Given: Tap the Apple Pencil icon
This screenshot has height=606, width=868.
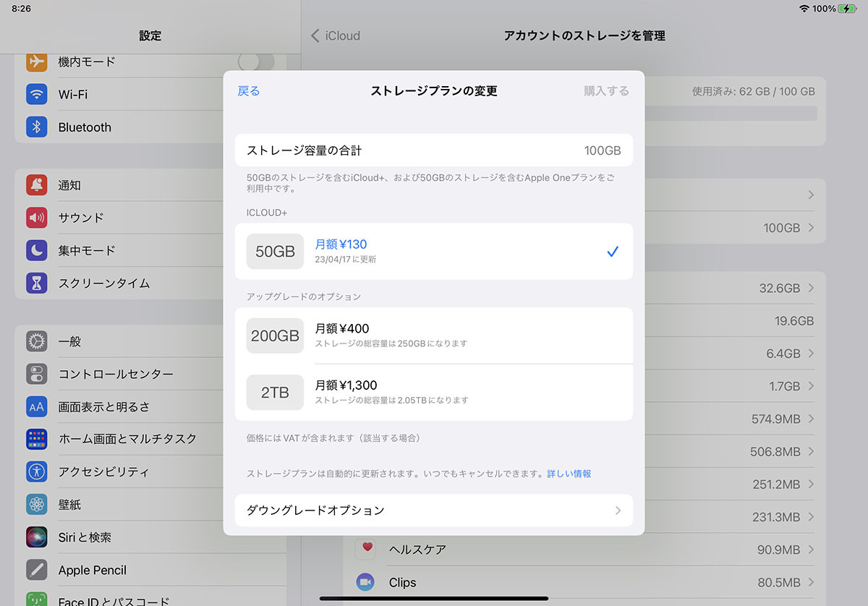Looking at the screenshot, I should tap(37, 570).
